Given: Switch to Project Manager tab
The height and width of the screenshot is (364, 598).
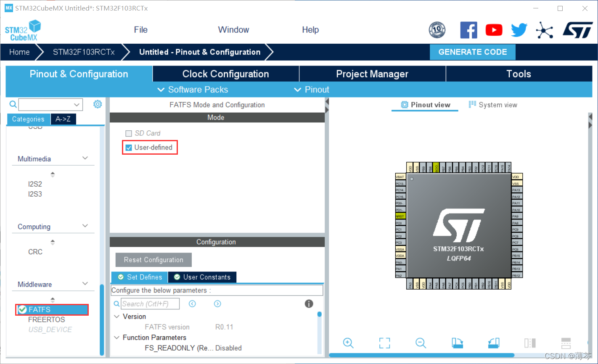Looking at the screenshot, I should 372,74.
